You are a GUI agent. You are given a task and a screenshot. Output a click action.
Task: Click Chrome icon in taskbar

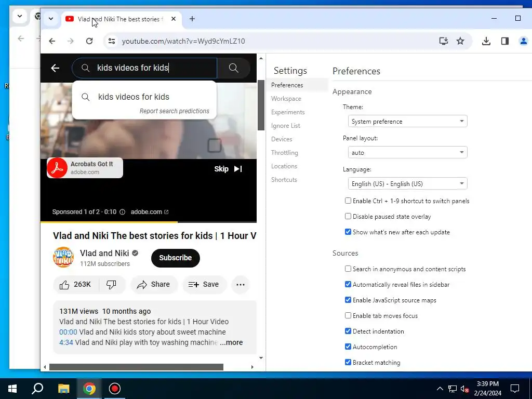(x=89, y=389)
